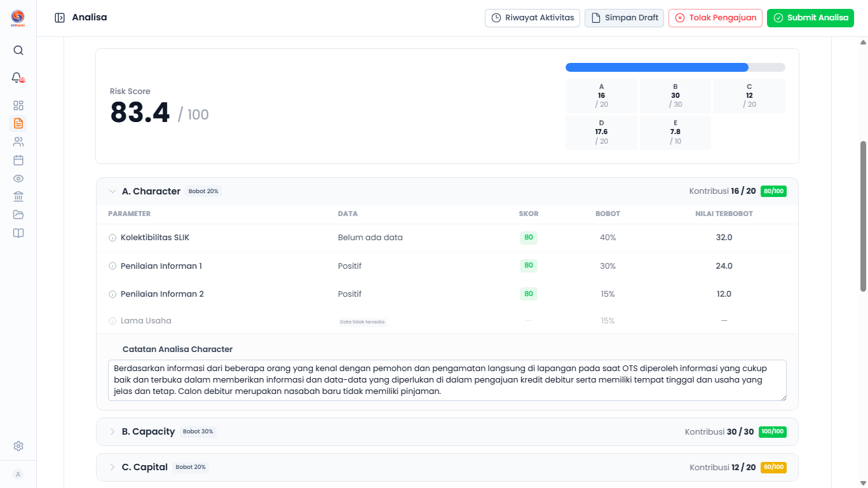Click Submit Analisa button
The width and height of the screenshot is (868, 488).
point(810,18)
